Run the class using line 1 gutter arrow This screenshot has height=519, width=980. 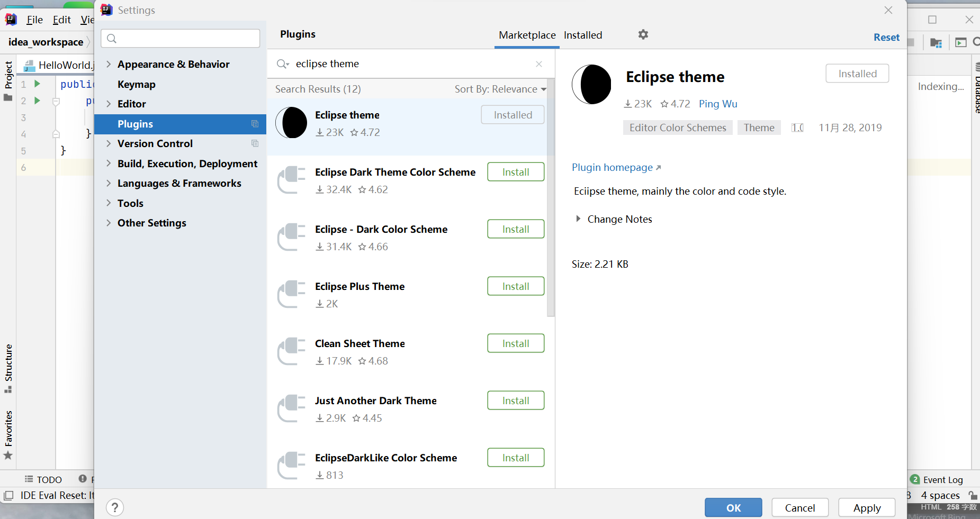coord(37,84)
